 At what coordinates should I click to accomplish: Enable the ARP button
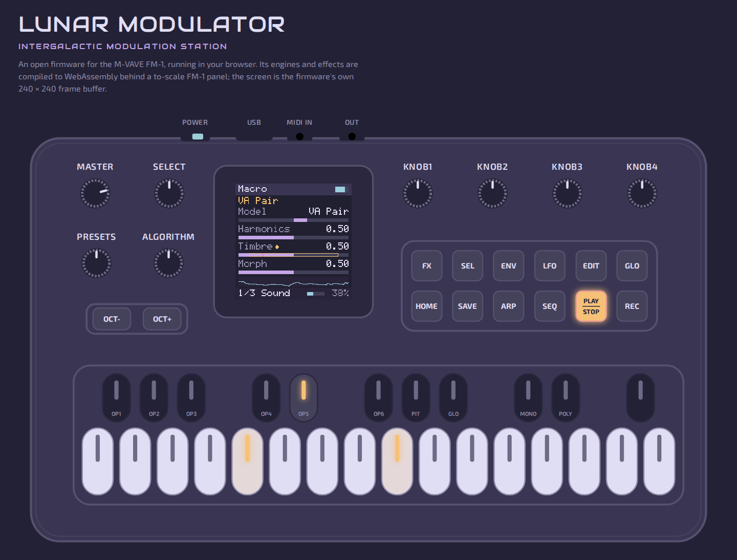509,306
